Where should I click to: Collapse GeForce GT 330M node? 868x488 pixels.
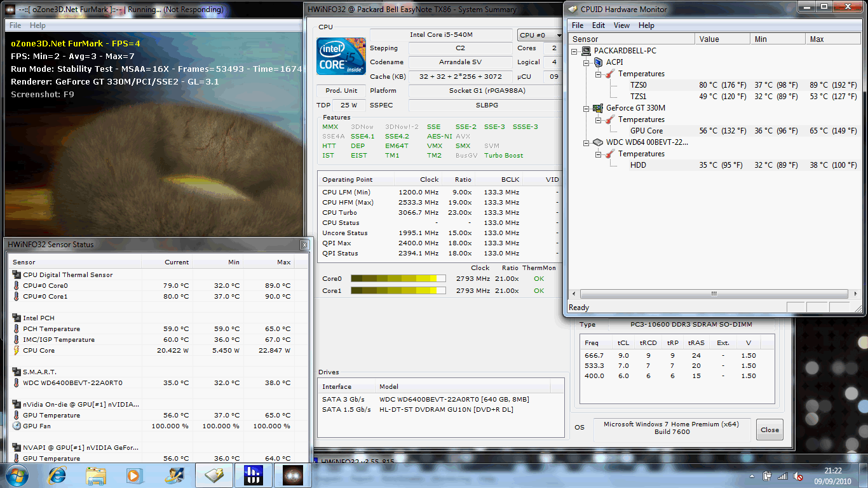tap(587, 108)
